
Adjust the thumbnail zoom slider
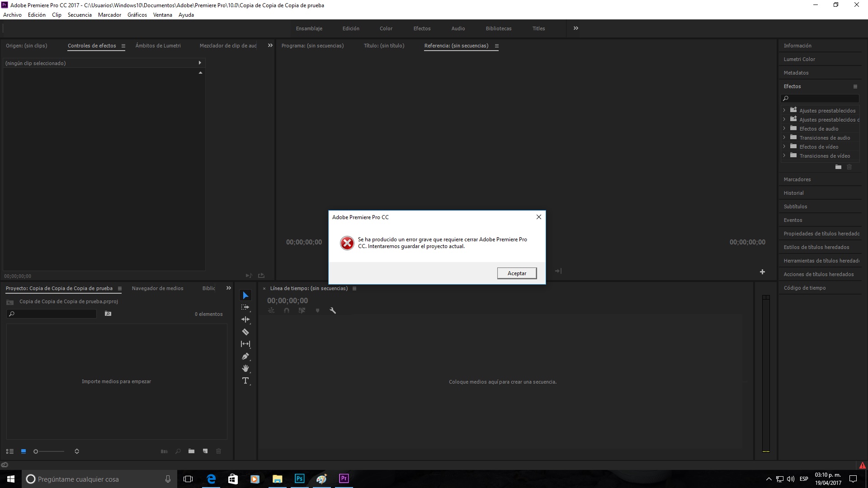[36, 451]
